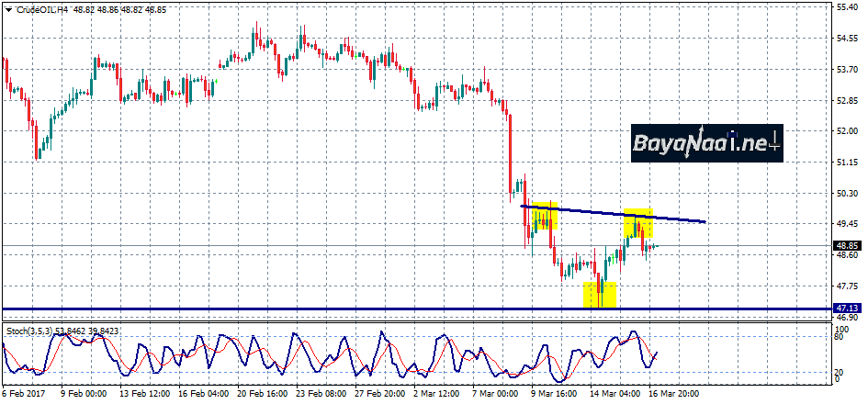Click the right yellow highlight under trendline
This screenshot has width=868, height=404.
pyautogui.click(x=639, y=224)
